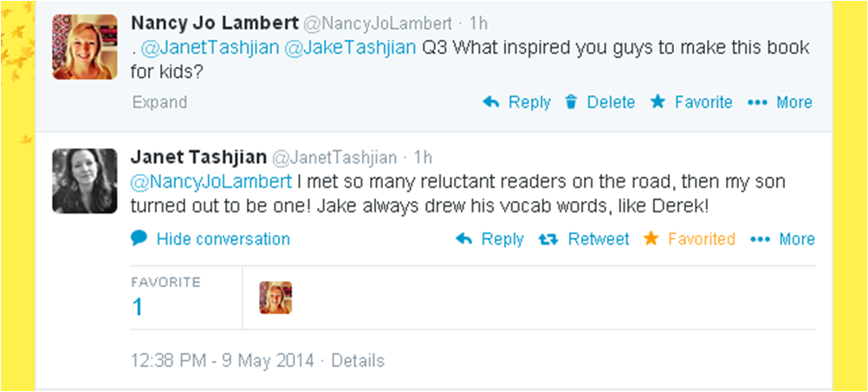The height and width of the screenshot is (392, 868).
Task: Open the three-dot More menu on Nancy's tweet
Action: [757, 102]
